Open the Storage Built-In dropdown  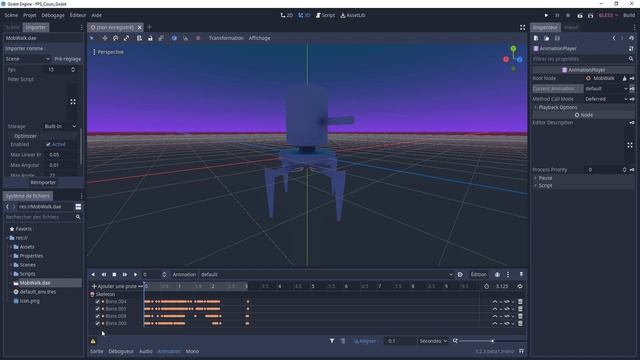pyautogui.click(x=60, y=127)
